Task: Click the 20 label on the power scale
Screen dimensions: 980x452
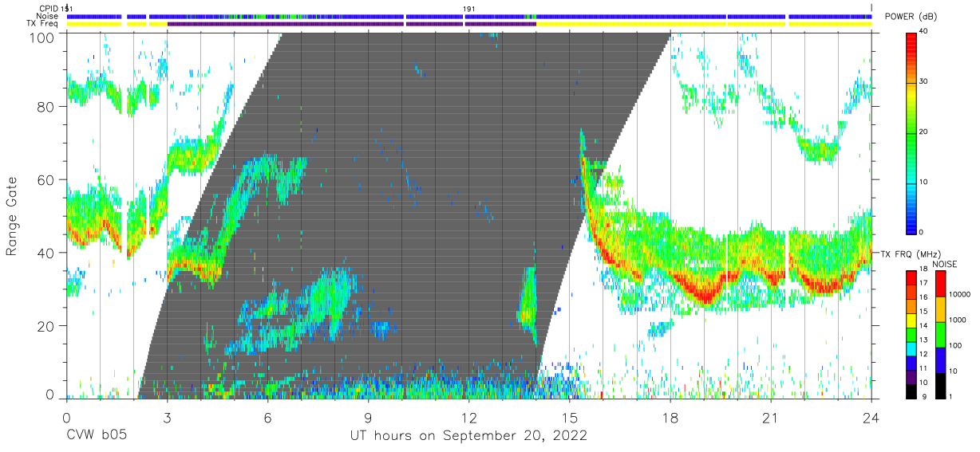Action: [924, 132]
